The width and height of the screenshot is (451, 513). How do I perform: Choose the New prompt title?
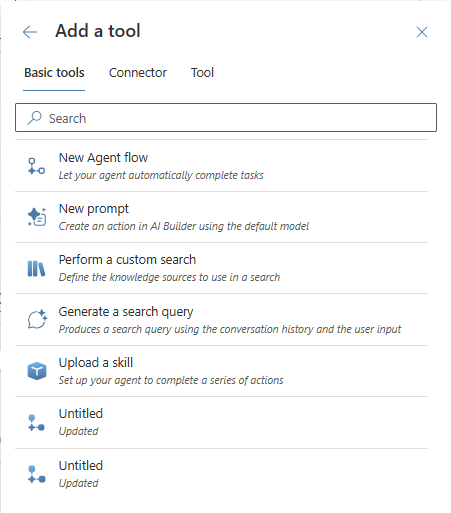pyautogui.click(x=94, y=209)
